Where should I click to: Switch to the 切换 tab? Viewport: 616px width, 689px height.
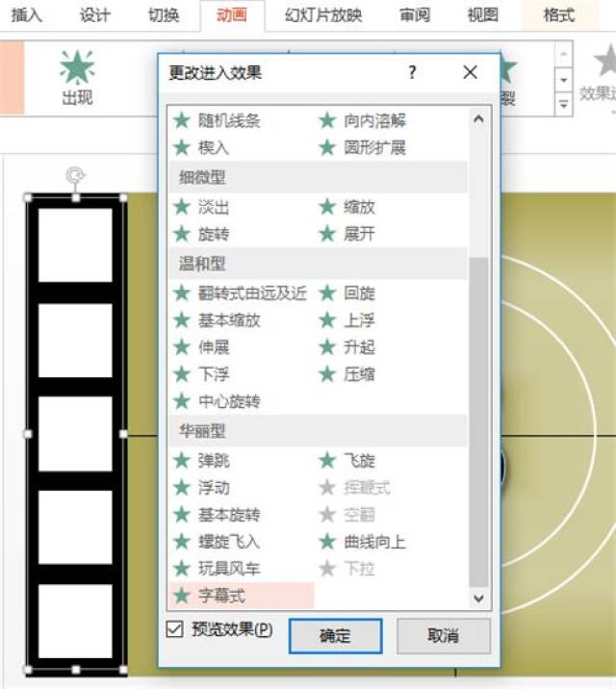click(164, 15)
